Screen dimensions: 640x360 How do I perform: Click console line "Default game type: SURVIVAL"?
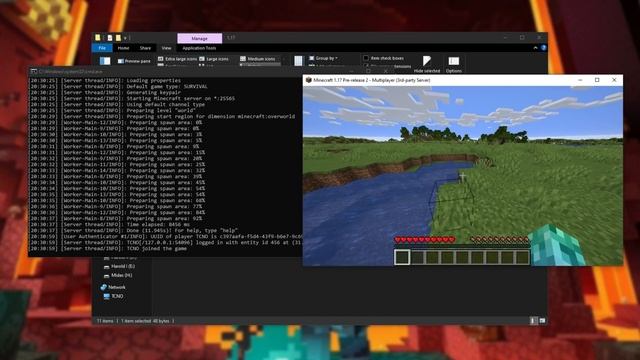119,87
